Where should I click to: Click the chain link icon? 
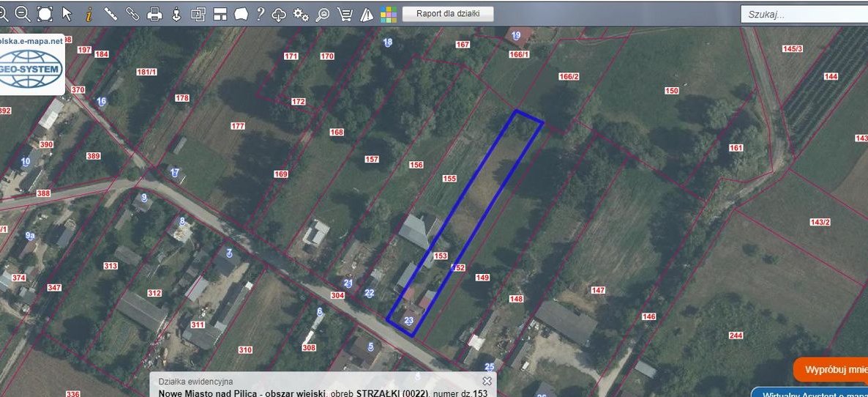[x=132, y=13]
